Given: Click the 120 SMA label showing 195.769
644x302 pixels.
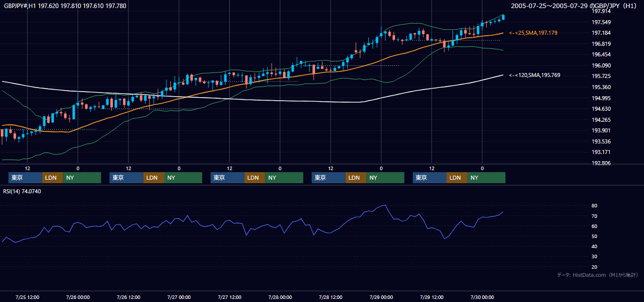Looking at the screenshot, I should click(535, 75).
